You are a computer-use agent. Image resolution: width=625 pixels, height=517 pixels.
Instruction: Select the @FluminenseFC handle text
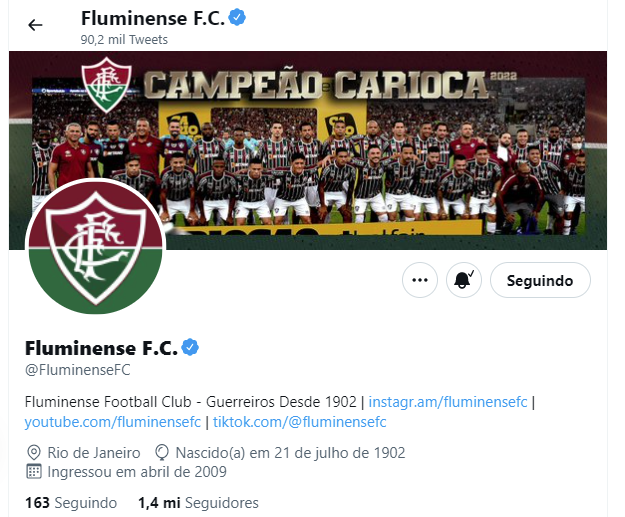point(77,370)
